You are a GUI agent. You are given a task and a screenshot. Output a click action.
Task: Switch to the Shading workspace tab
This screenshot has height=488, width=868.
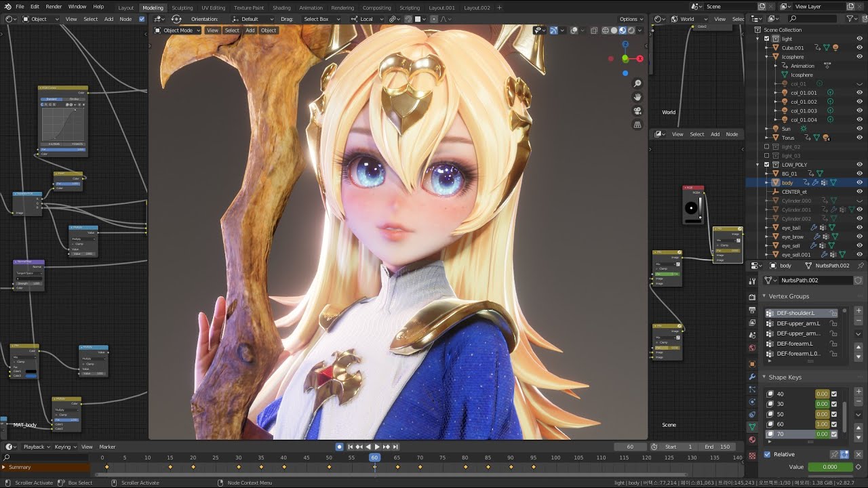pos(281,7)
